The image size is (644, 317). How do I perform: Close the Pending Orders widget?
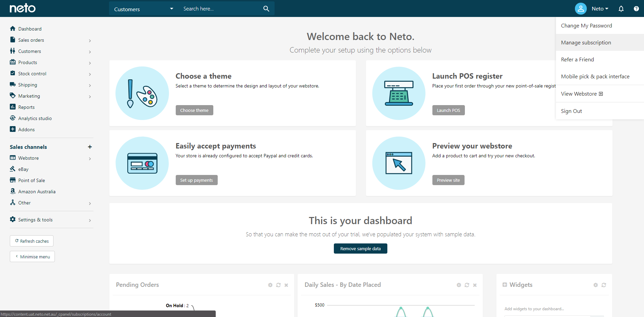286,285
